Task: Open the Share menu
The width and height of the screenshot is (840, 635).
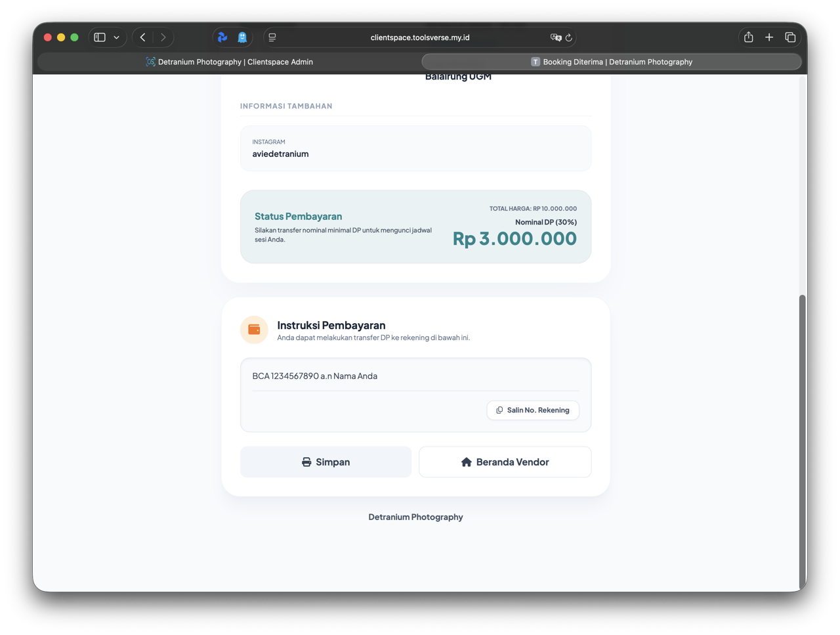Action: pos(748,37)
